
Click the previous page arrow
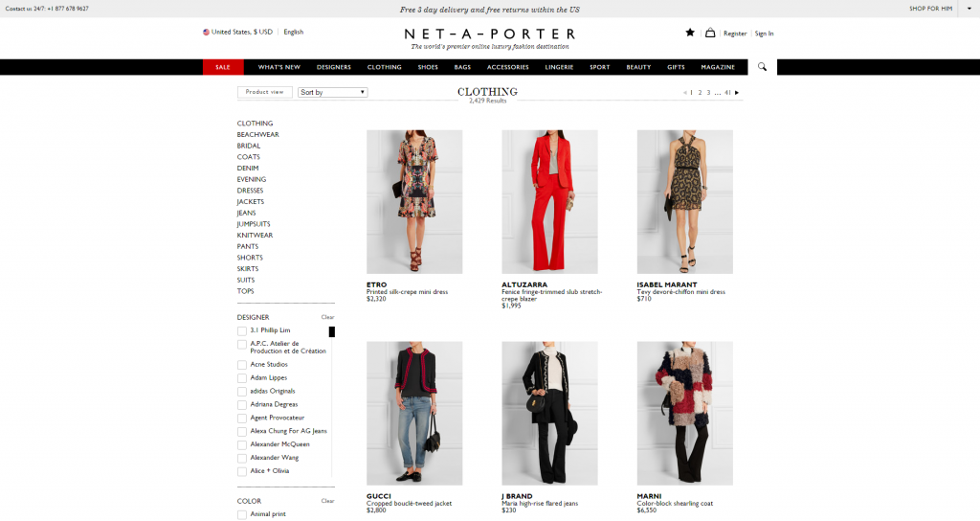685,93
